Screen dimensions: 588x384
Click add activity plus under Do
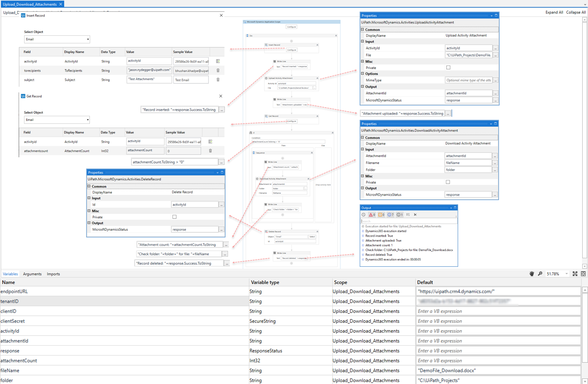291,41
